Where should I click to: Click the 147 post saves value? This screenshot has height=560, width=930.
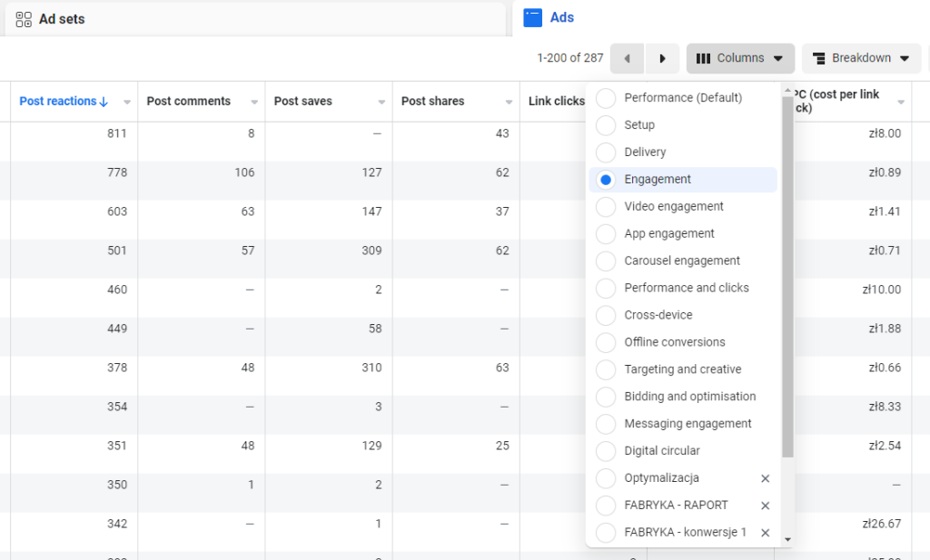click(x=371, y=211)
